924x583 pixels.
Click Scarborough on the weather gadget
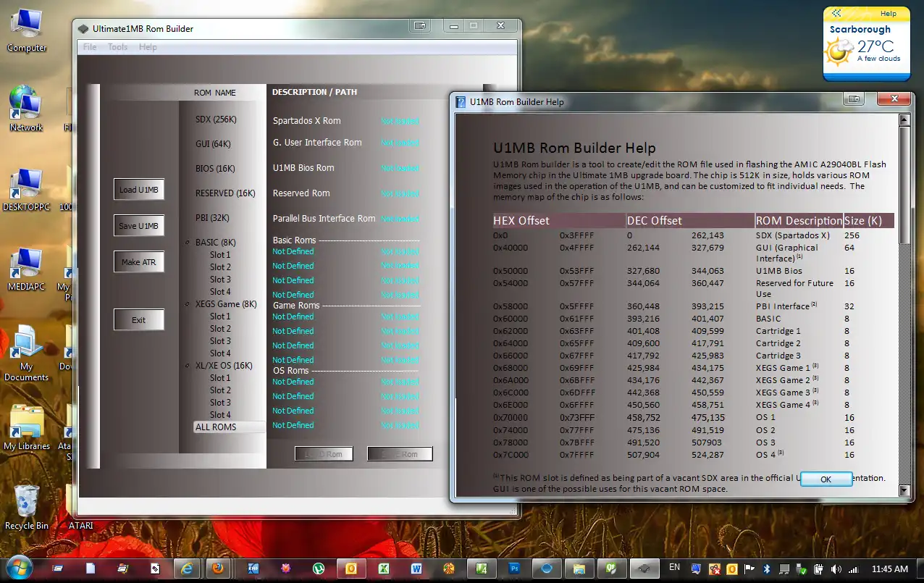[x=860, y=30]
